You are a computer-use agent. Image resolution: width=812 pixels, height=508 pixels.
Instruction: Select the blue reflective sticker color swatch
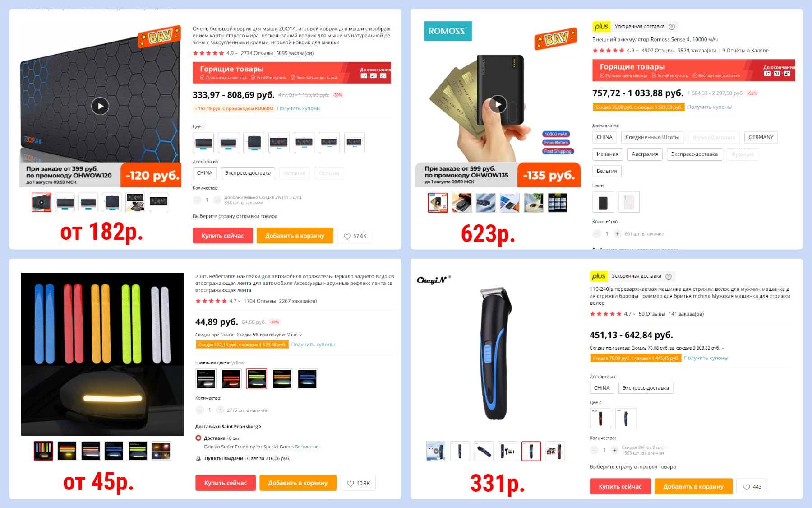307,379
